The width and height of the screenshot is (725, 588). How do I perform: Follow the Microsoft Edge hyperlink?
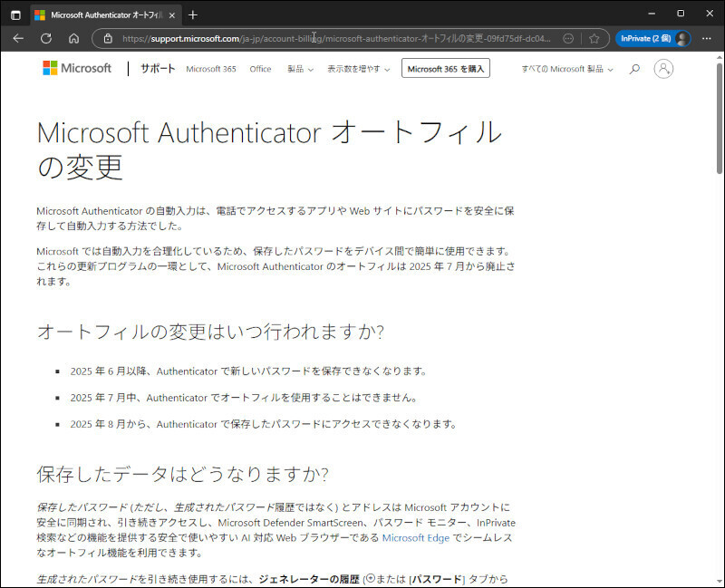[416, 537]
